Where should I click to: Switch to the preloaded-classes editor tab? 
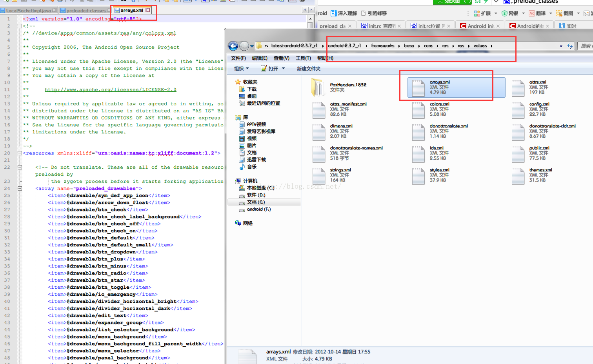pos(85,10)
